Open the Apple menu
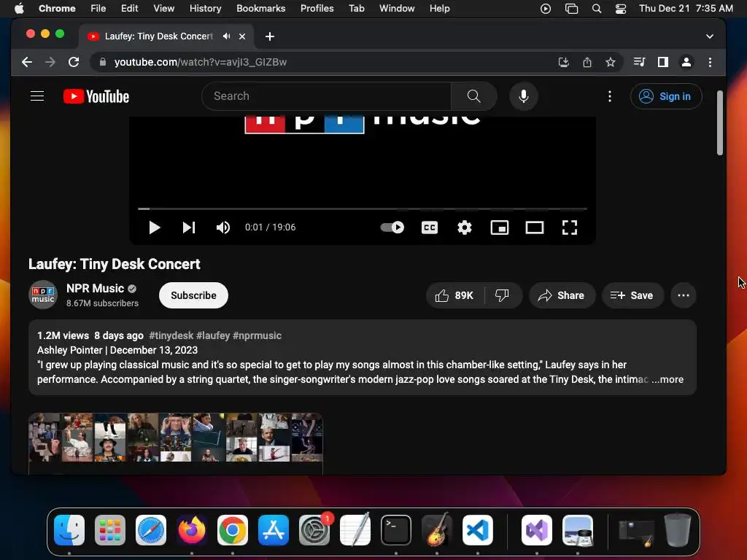Viewport: 747px width, 560px height. tap(19, 8)
